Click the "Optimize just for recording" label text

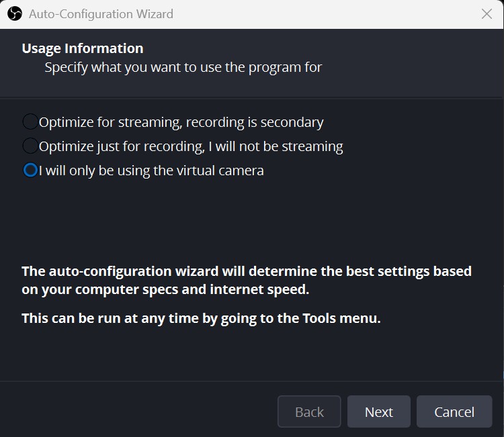coord(191,146)
